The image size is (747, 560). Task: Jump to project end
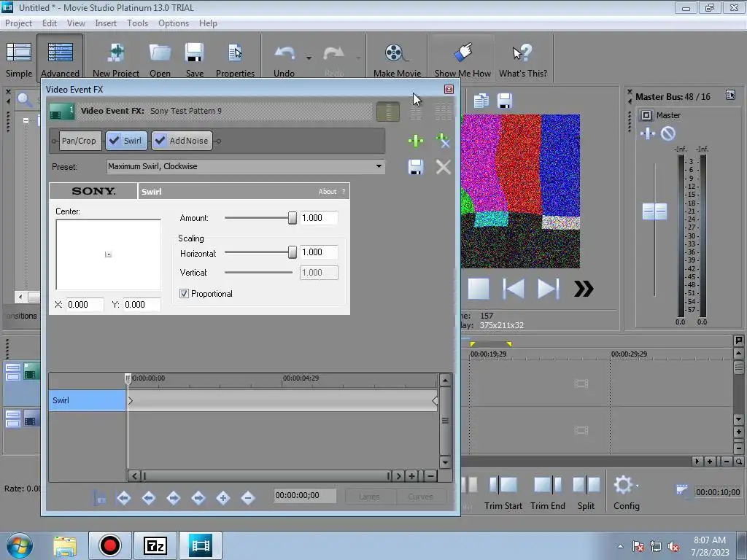(548, 289)
